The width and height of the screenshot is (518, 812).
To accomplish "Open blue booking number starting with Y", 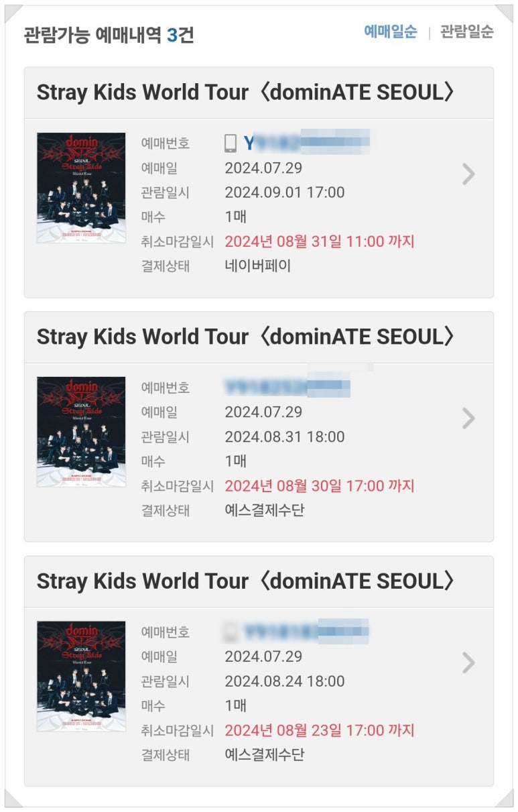I will pos(306,143).
